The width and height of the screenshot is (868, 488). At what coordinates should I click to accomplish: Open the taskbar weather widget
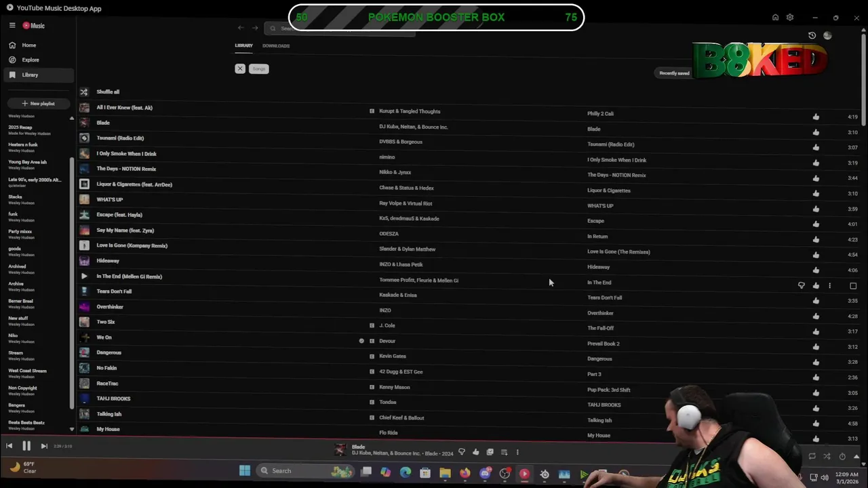(22, 467)
